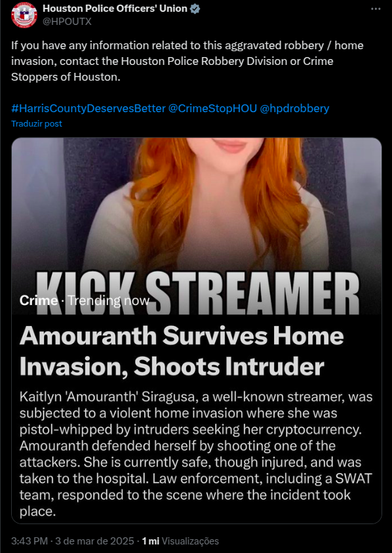392x553 pixels.
Task: Open the 3:43 PM timestamp link
Action: click(x=30, y=541)
